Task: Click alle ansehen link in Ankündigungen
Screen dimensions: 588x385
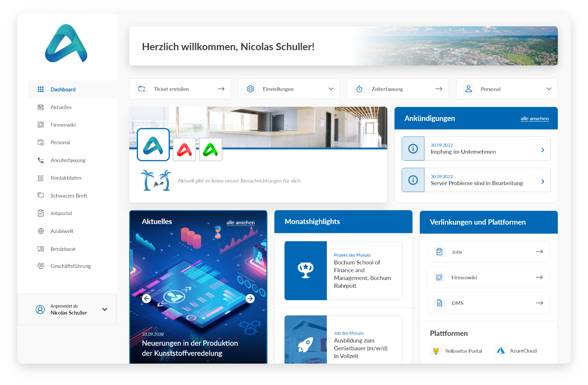Action: pos(534,119)
